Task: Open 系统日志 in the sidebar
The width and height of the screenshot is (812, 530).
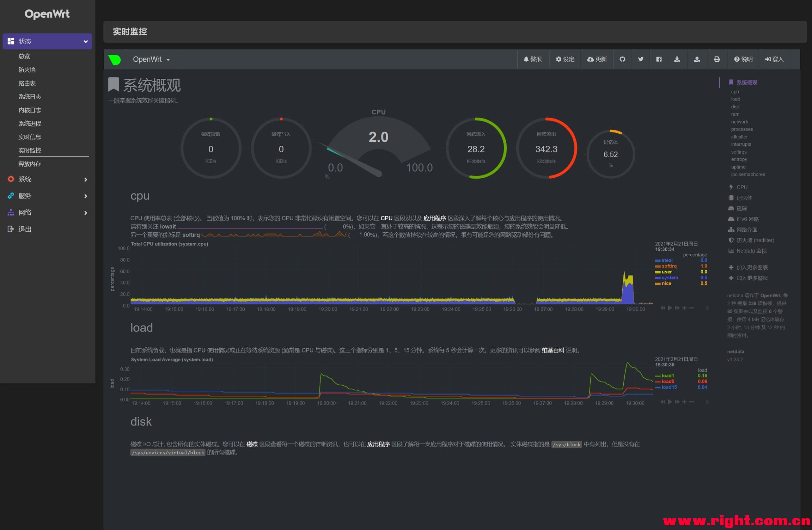Action: [30, 97]
